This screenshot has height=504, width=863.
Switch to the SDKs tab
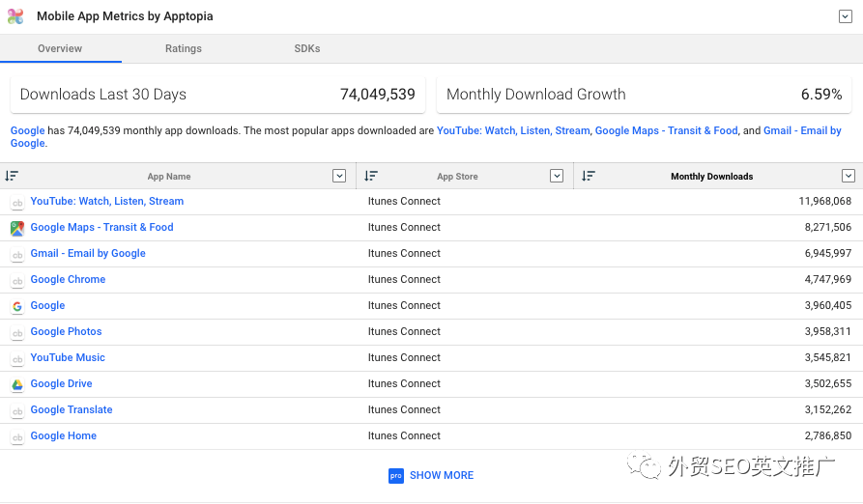click(x=307, y=48)
